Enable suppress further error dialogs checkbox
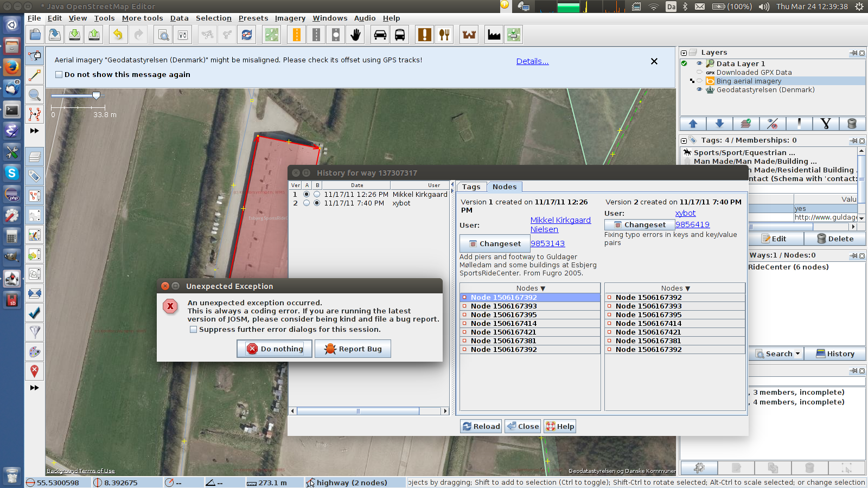Viewport: 868px width, 488px height. click(193, 330)
